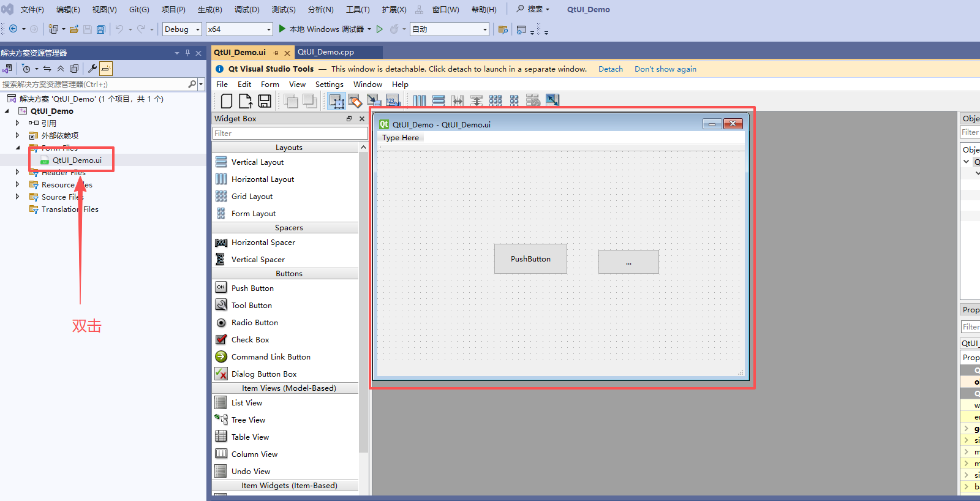
Task: Collapse the QtUI_Demo project node
Action: (7, 111)
